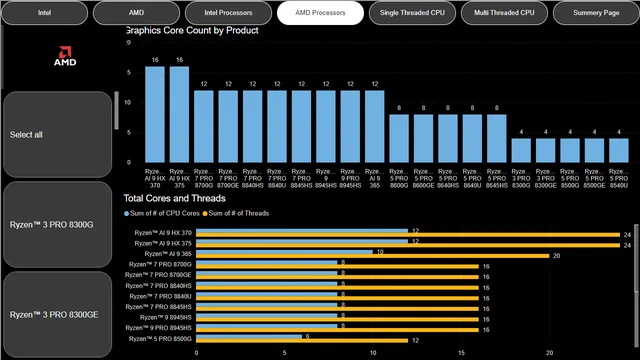Select the Ryzen 7 PRO 8700G graphics bar
640x360 pixels.
(204, 127)
